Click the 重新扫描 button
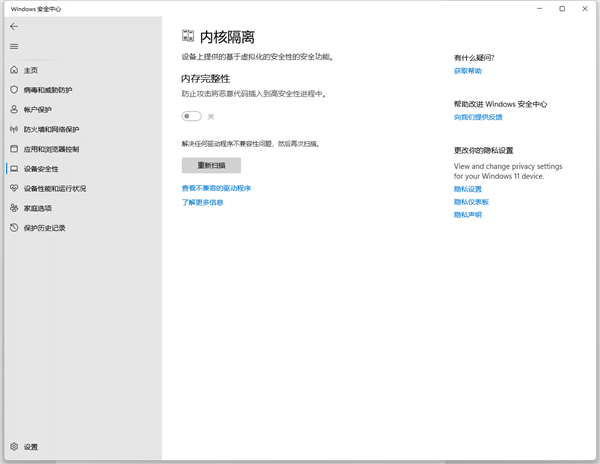 [211, 165]
